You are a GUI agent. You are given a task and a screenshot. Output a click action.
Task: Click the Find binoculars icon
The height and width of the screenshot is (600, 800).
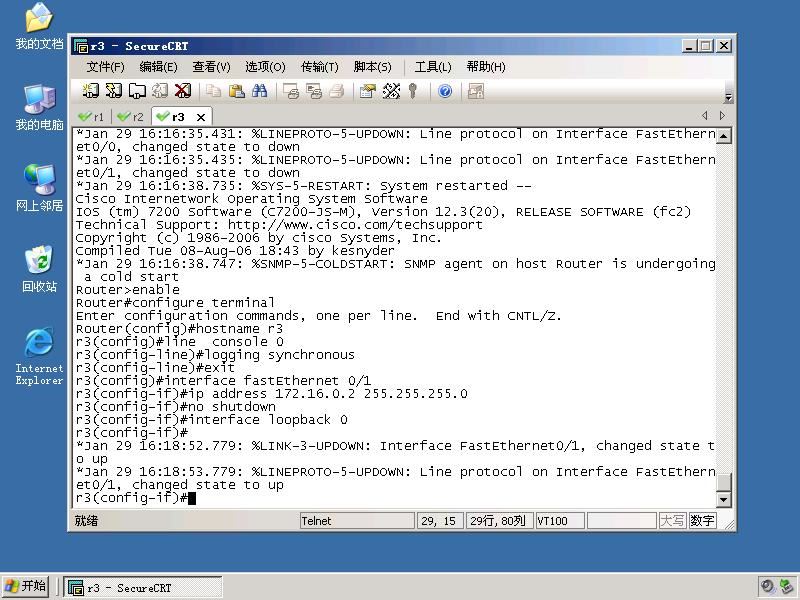point(259,91)
